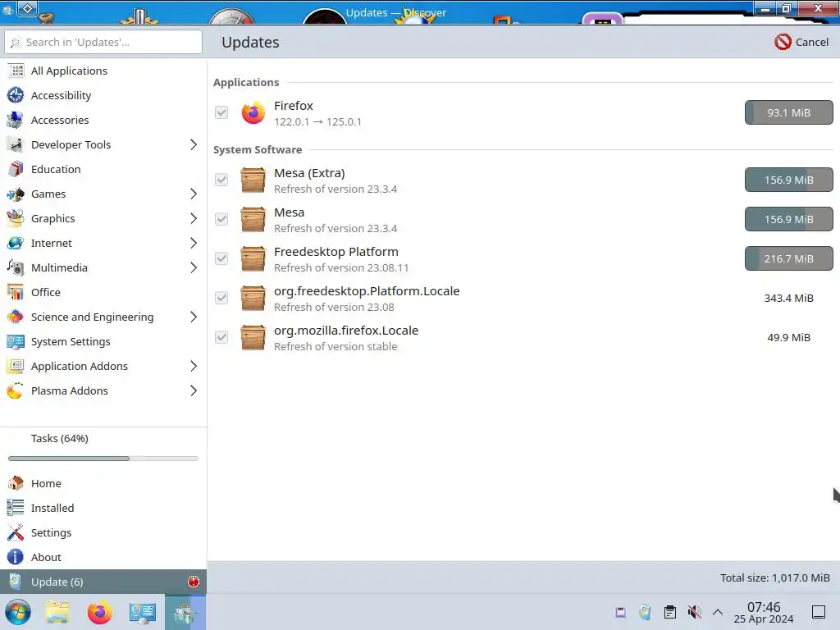Click the Settings tools icon
The height and width of the screenshot is (630, 840).
coord(16,532)
